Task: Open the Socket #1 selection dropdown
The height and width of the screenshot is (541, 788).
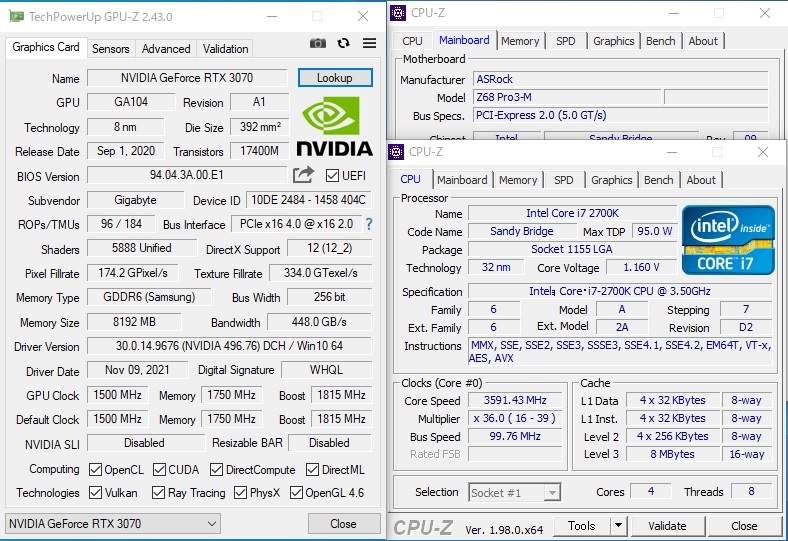Action: (x=515, y=493)
